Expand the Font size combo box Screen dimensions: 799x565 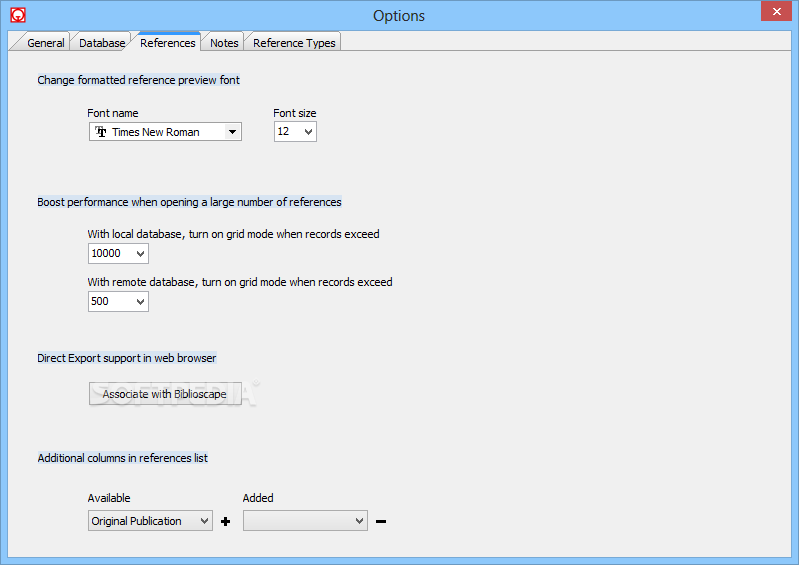[x=308, y=131]
